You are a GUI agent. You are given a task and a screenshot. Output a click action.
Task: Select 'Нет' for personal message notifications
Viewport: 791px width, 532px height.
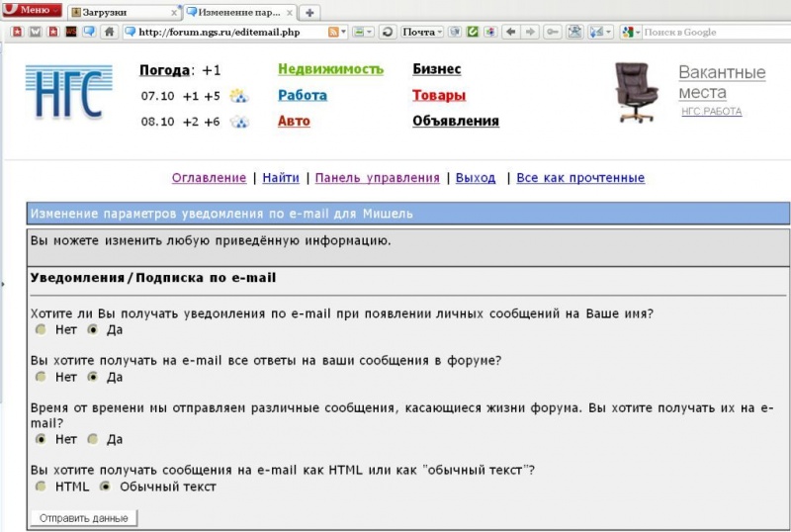coord(41,329)
